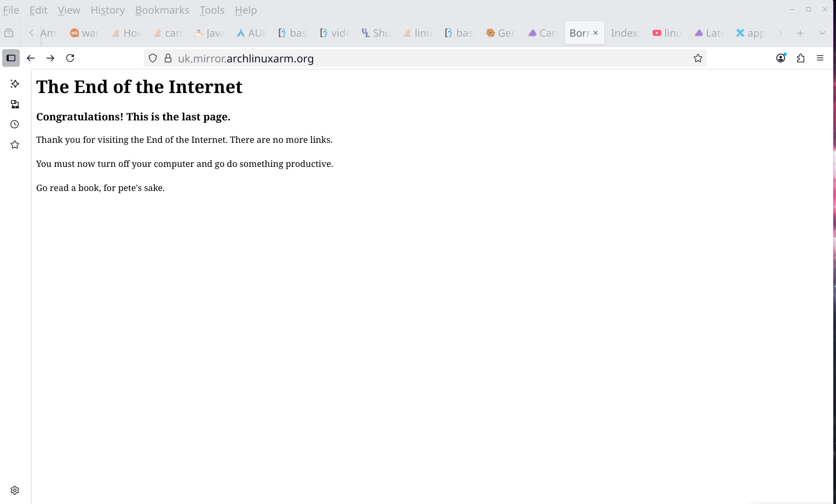Toggle the sidebar panel button
This screenshot has height=504, width=836.
[11, 58]
